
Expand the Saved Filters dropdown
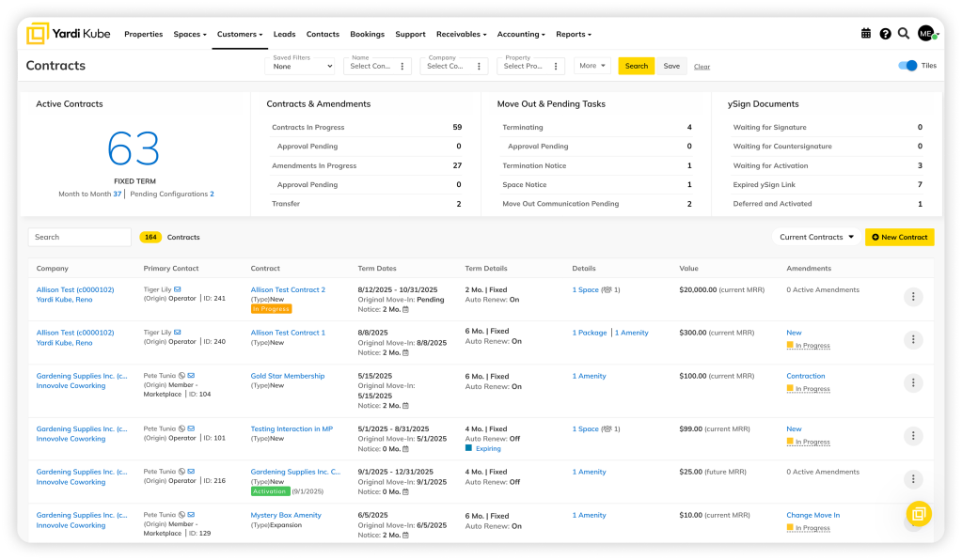click(x=303, y=66)
